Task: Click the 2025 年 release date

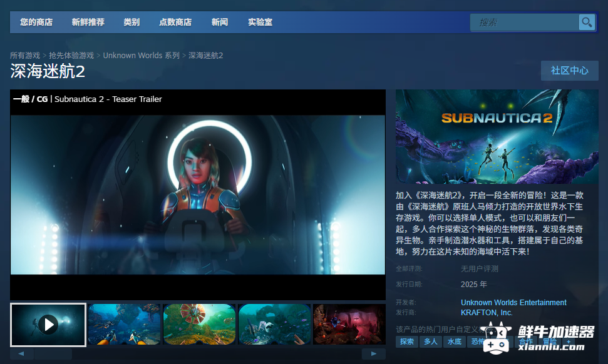Action: tap(473, 284)
